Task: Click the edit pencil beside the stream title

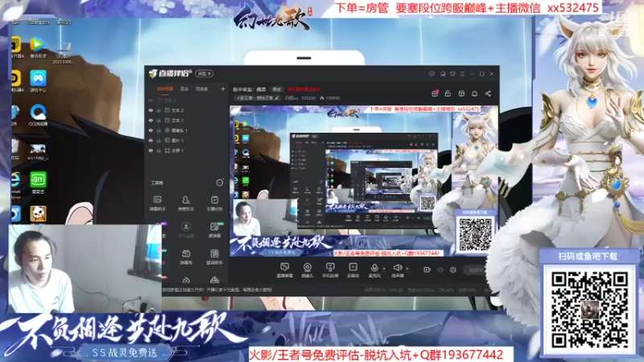Action: pyautogui.click(x=277, y=98)
